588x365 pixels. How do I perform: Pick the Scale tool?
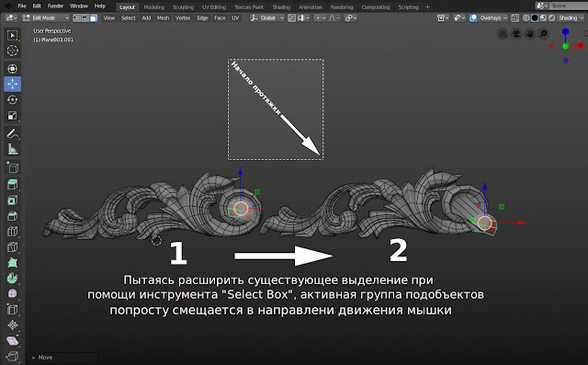coord(12,116)
